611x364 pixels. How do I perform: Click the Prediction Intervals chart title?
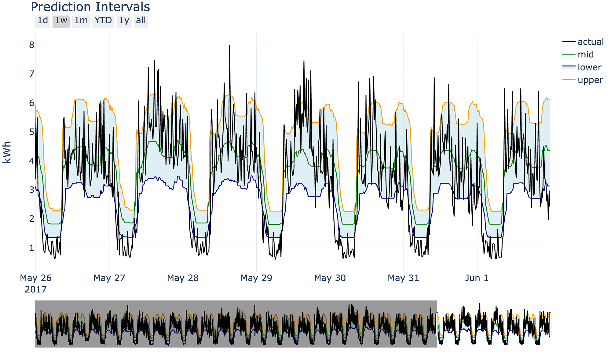click(x=90, y=7)
